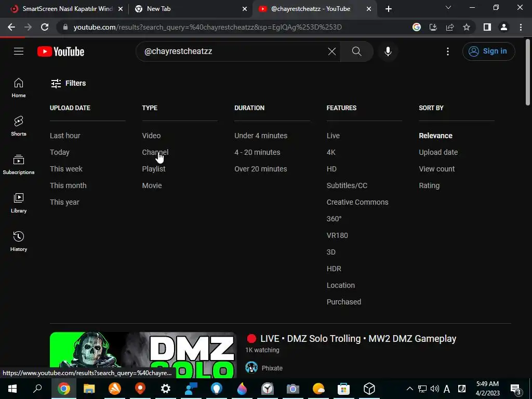Open a new tab with the plus button
Image resolution: width=532 pixels, height=399 pixels.
(389, 9)
